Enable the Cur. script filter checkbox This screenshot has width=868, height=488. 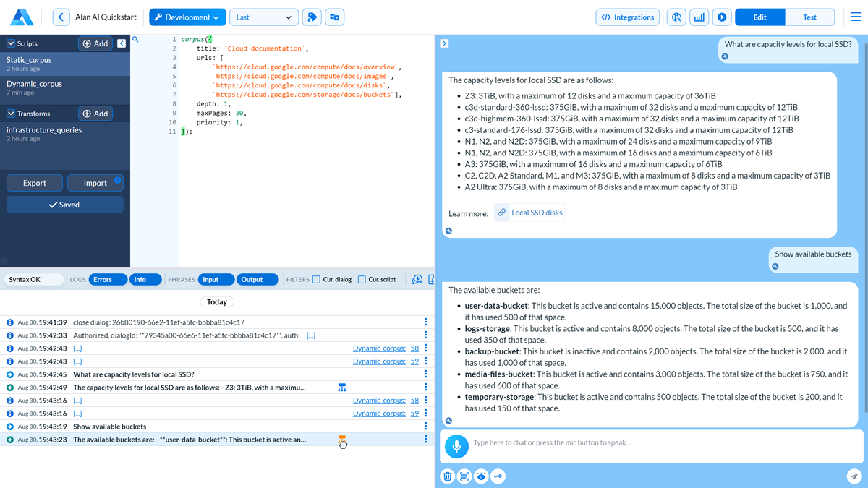pos(362,280)
